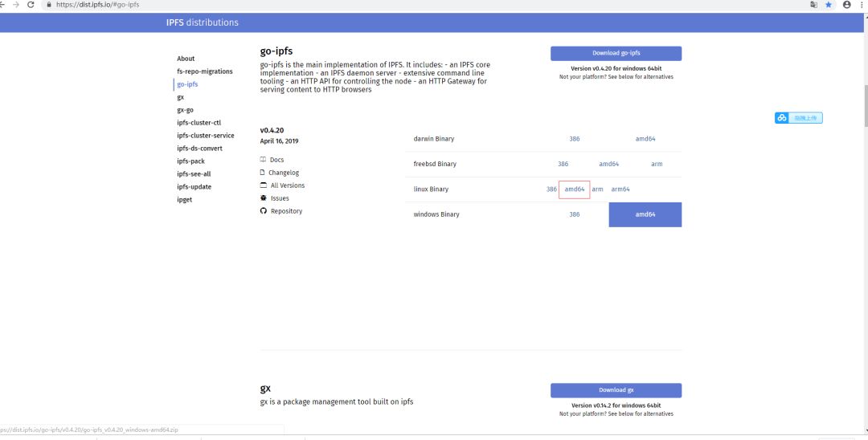Download highlighted windows Binary amd64

click(645, 214)
